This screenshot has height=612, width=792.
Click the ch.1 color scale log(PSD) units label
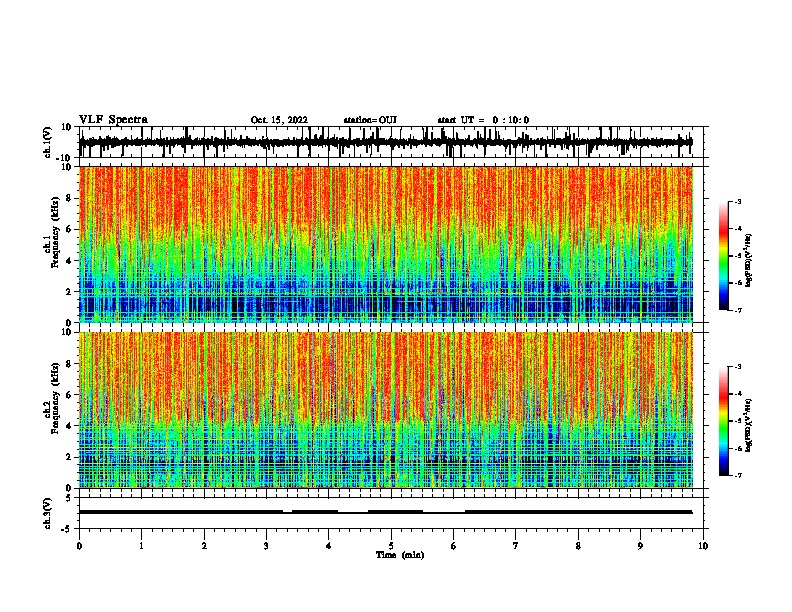coord(750,260)
